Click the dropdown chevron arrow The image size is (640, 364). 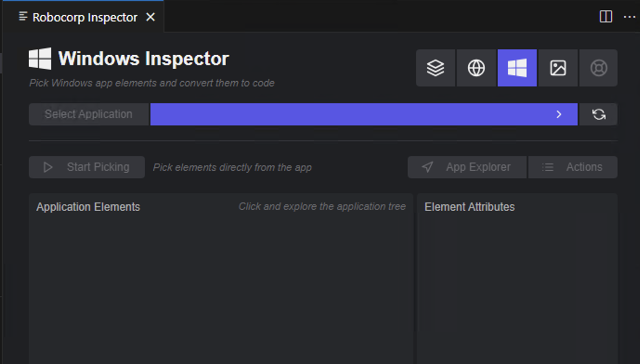[559, 114]
